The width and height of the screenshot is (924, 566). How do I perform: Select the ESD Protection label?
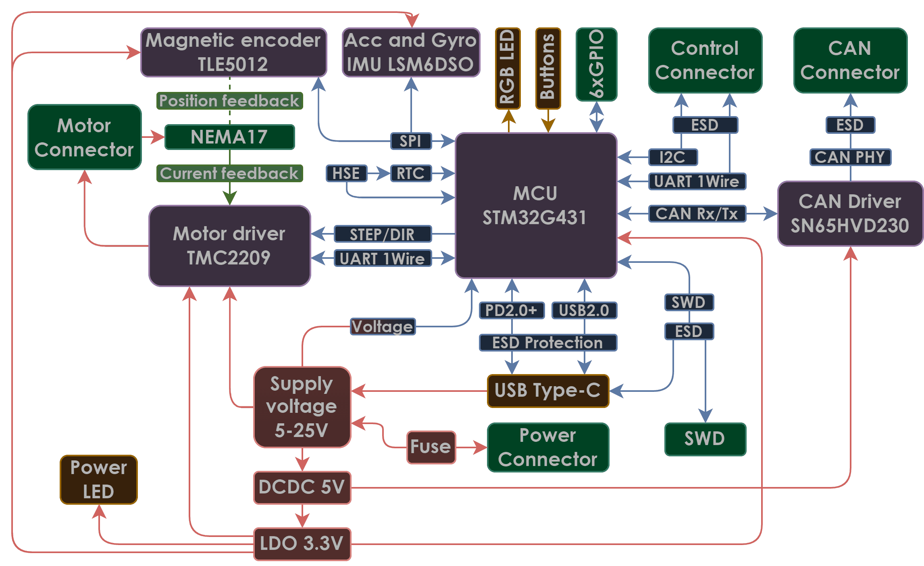pyautogui.click(x=548, y=343)
